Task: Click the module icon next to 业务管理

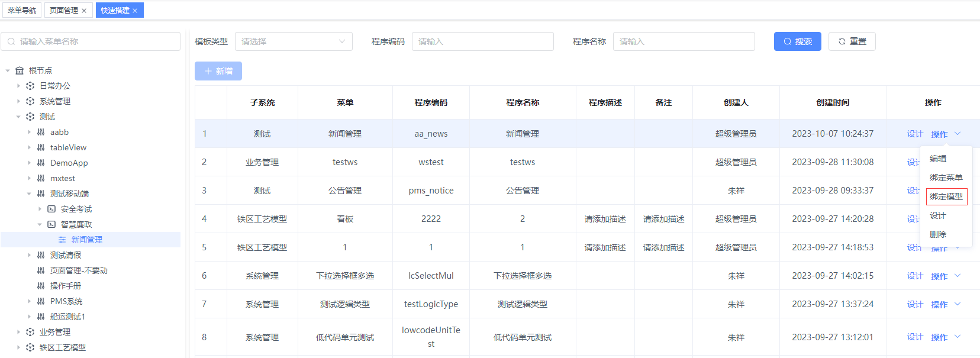Action: coord(30,332)
